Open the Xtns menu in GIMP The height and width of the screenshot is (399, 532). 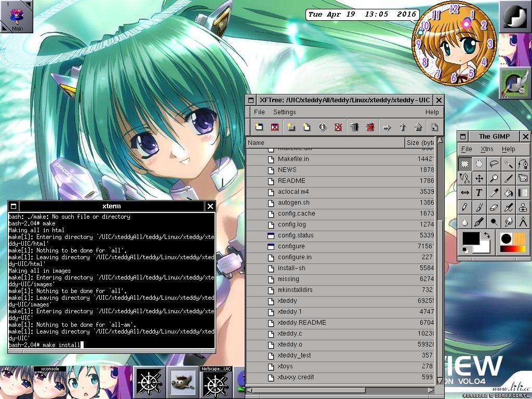(487, 149)
